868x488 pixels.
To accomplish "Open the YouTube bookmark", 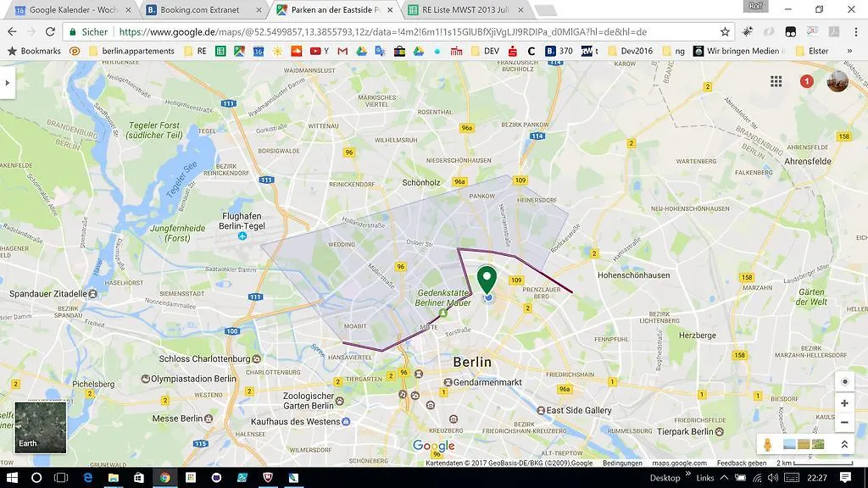I will 320,51.
